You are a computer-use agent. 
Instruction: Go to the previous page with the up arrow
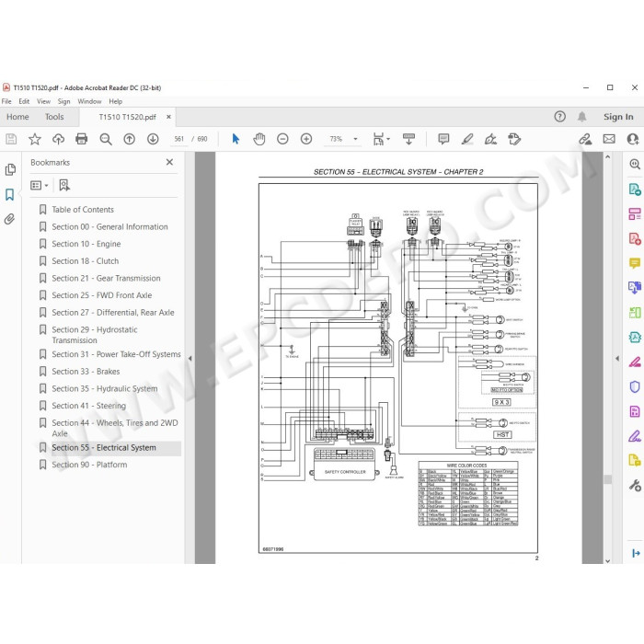(130, 139)
